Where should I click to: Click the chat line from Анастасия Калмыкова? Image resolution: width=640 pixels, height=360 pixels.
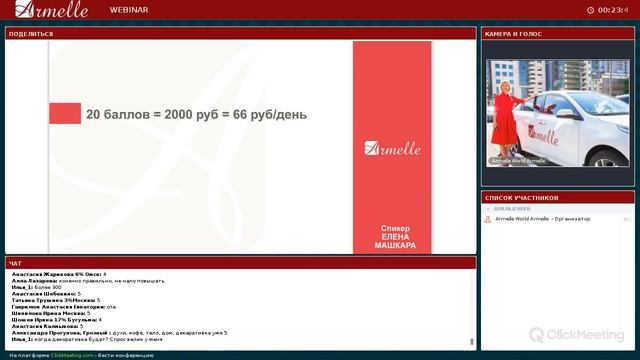(47, 327)
